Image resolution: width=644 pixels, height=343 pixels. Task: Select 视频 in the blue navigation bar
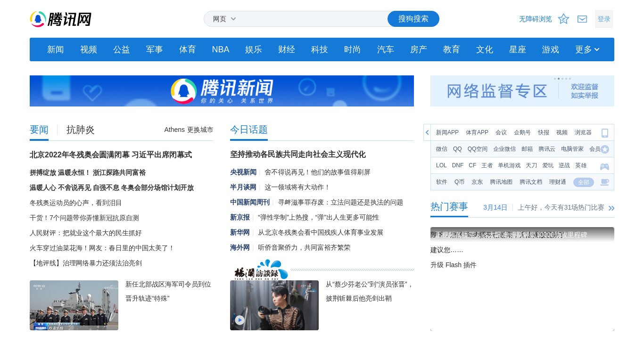[89, 49]
